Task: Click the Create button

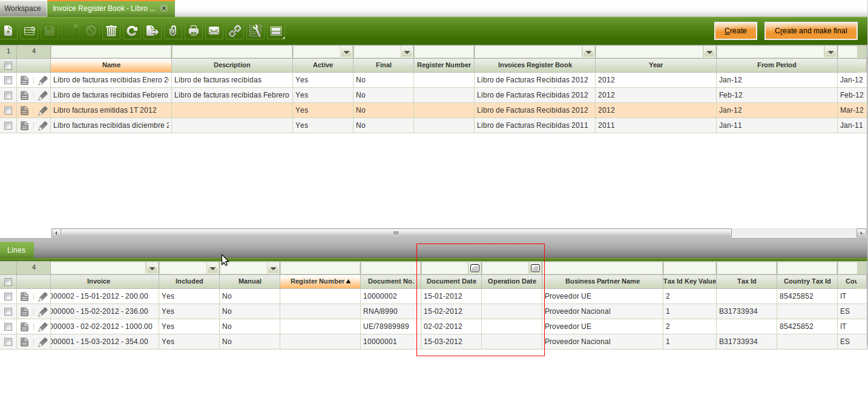Action: (735, 31)
